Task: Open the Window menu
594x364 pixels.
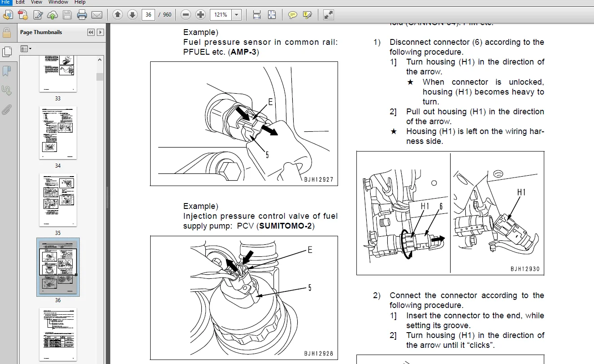Action: coord(58,2)
